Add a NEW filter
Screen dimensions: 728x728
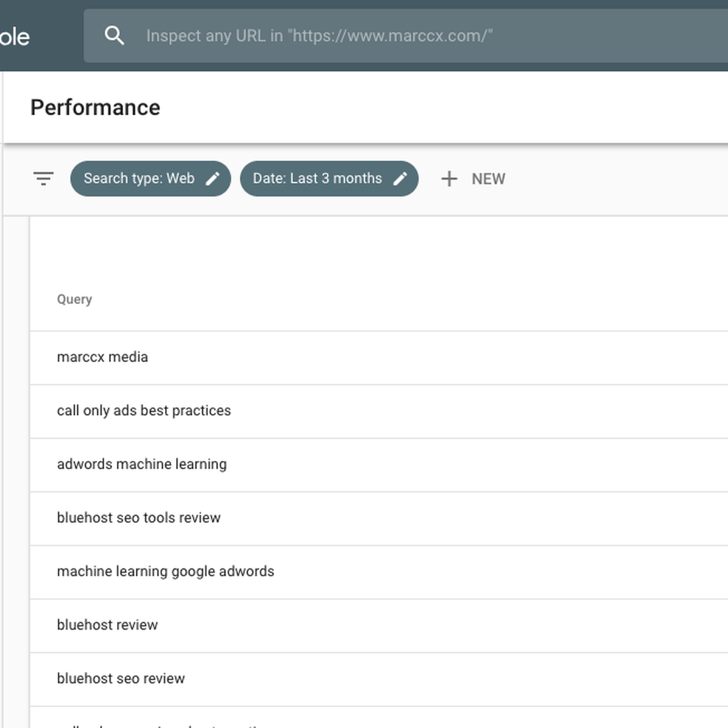[473, 178]
